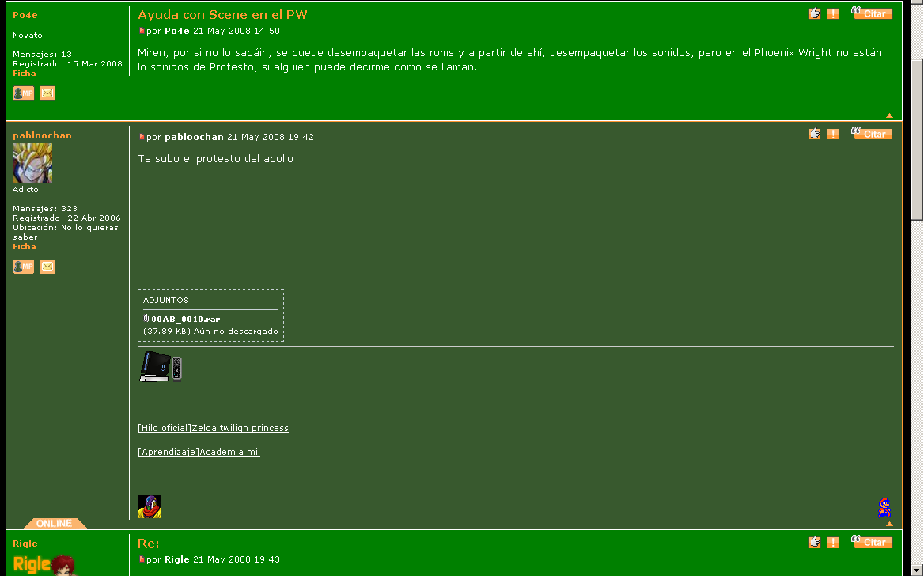Click small post icon before 'por pabloochan'

coord(142,137)
